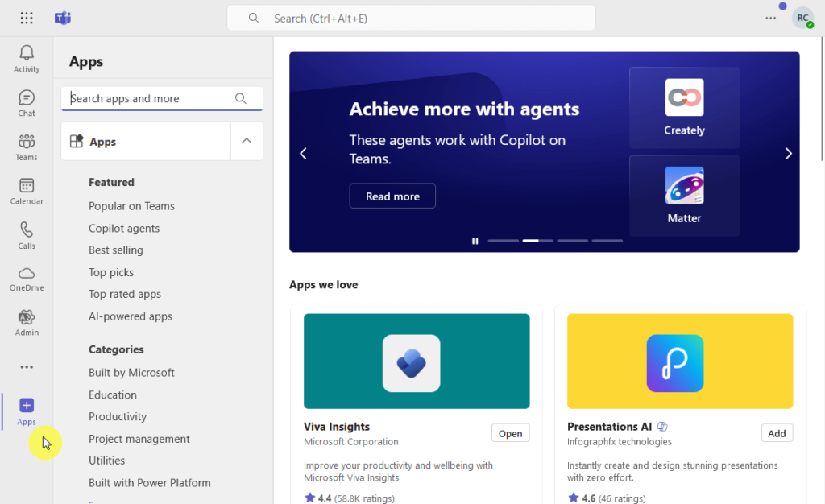Viewport: 825px width, 504px height.
Task: Open Admin in the left rail
Action: click(27, 323)
